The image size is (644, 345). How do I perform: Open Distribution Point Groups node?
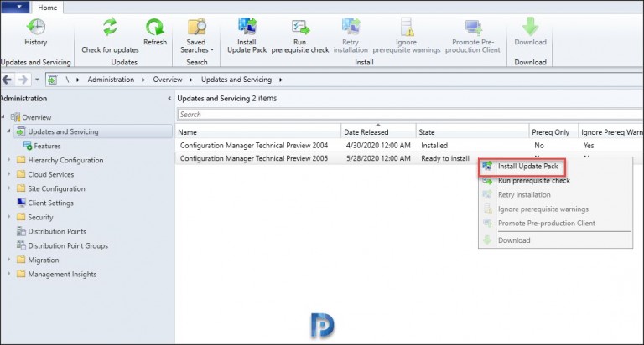click(x=68, y=245)
